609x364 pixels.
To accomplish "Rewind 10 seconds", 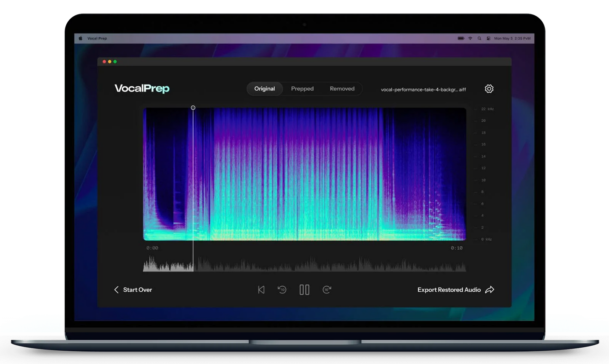I will coord(282,290).
